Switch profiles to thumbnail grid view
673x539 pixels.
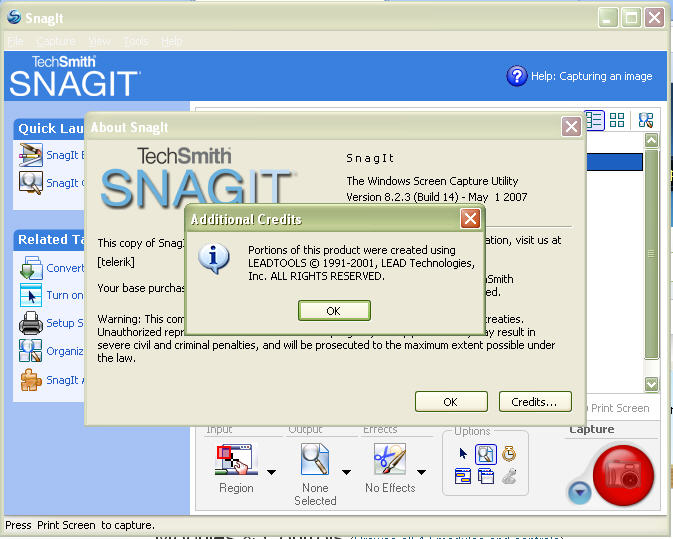coord(617,120)
